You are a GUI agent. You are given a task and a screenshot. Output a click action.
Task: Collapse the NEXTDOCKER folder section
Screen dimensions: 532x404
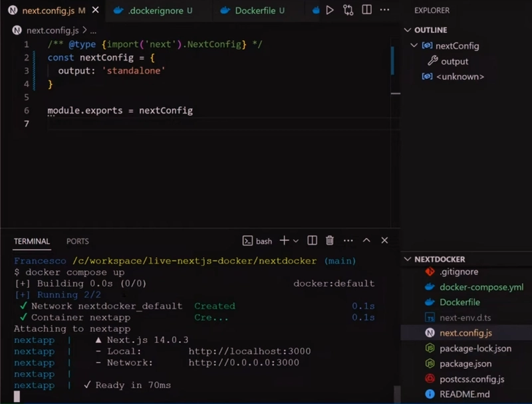point(408,259)
